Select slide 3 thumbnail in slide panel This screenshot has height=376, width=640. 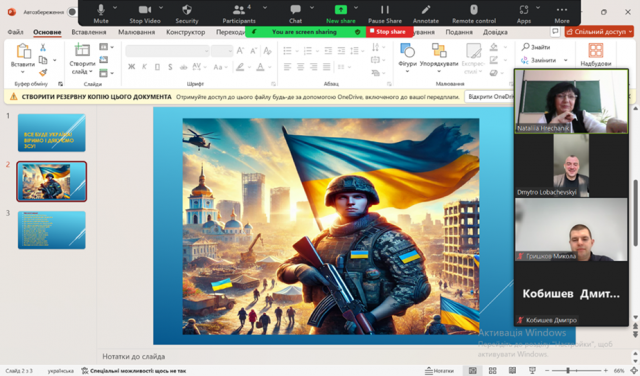(51, 230)
